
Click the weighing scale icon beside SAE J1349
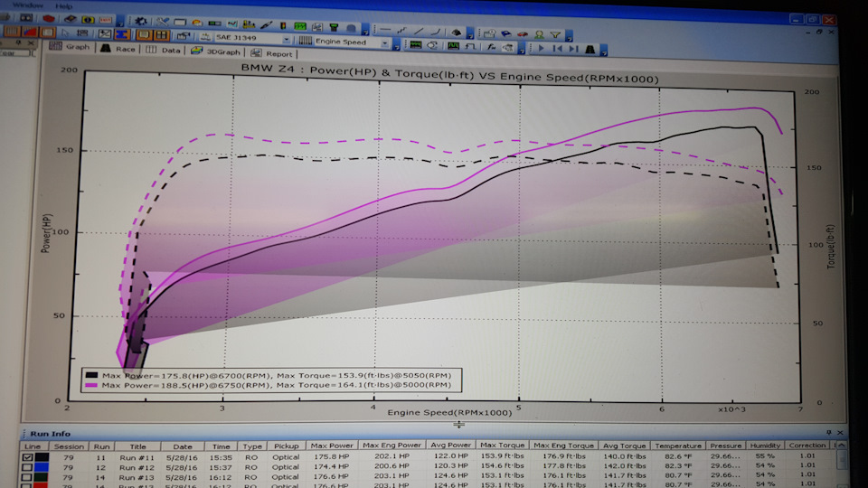pos(205,37)
